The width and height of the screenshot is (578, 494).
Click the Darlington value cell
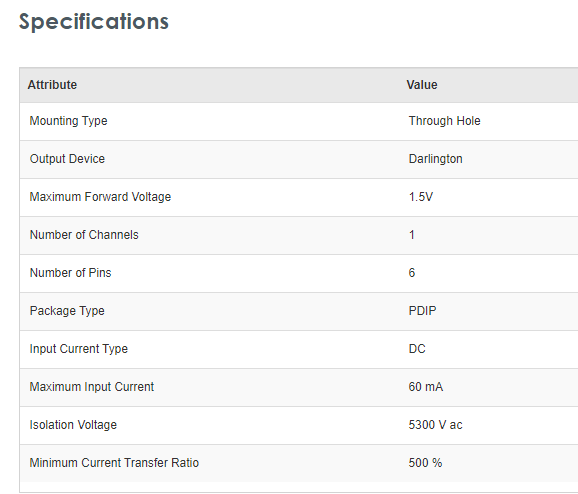tap(435, 159)
